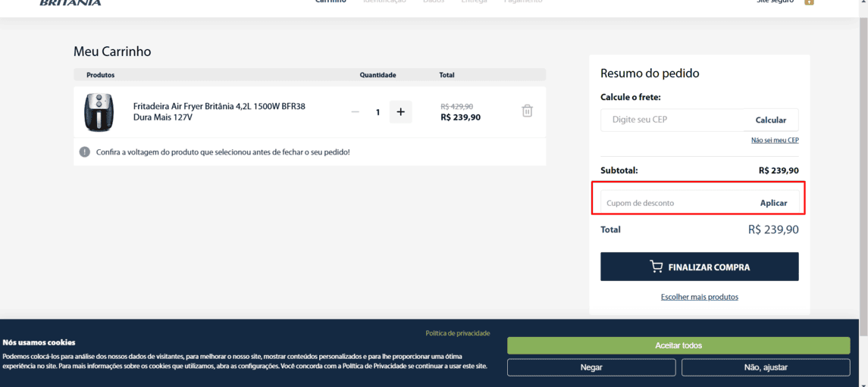Screen dimensions: 868x387
Task: Click the Não, ajustar cookie button
Action: 766,367
